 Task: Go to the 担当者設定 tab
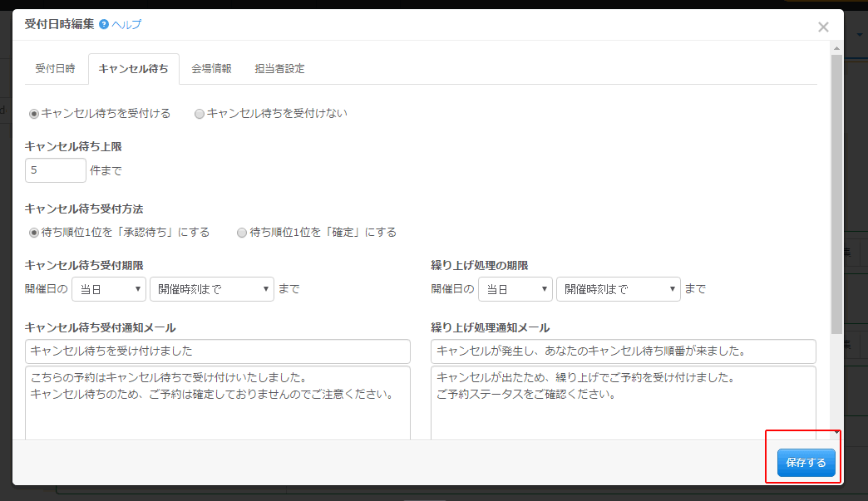[x=279, y=69]
